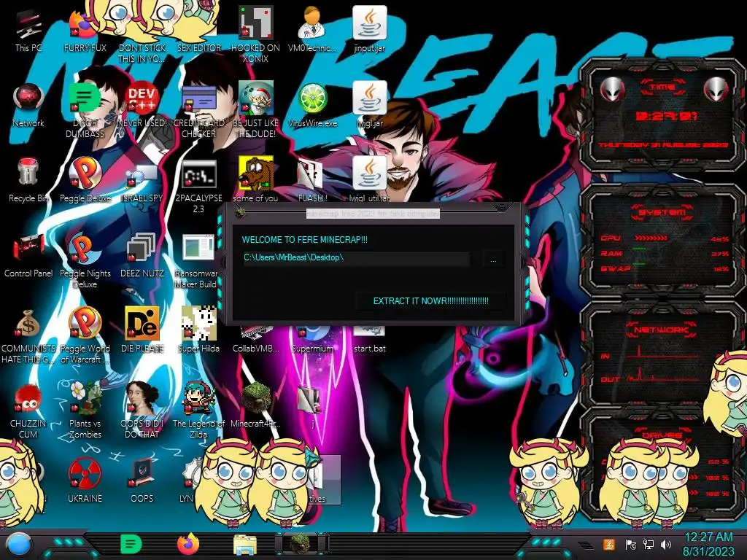Switch to the Minecraft block taskbar button
Image resolution: width=747 pixels, height=560 pixels.
(x=301, y=544)
